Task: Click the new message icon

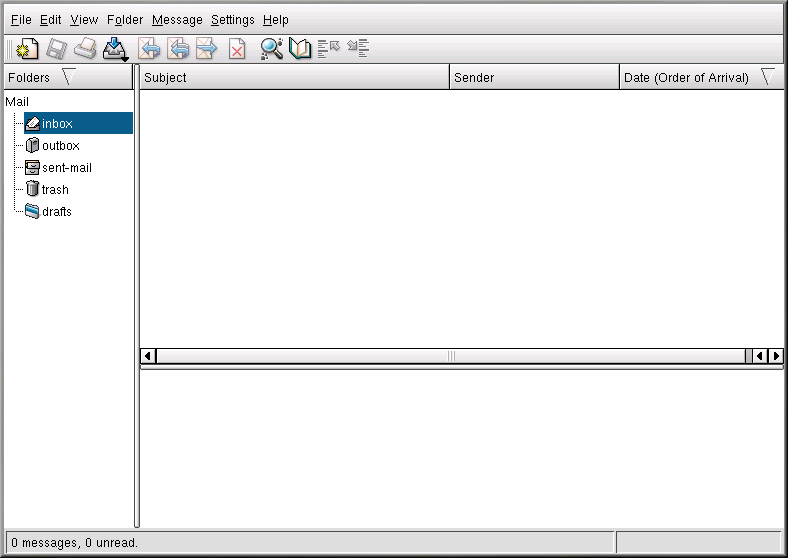Action: (x=27, y=48)
